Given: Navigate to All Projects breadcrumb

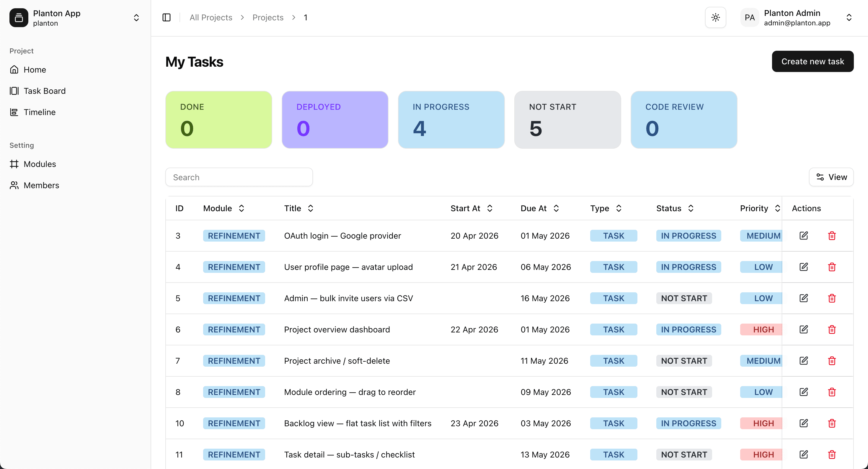Looking at the screenshot, I should coord(211,17).
